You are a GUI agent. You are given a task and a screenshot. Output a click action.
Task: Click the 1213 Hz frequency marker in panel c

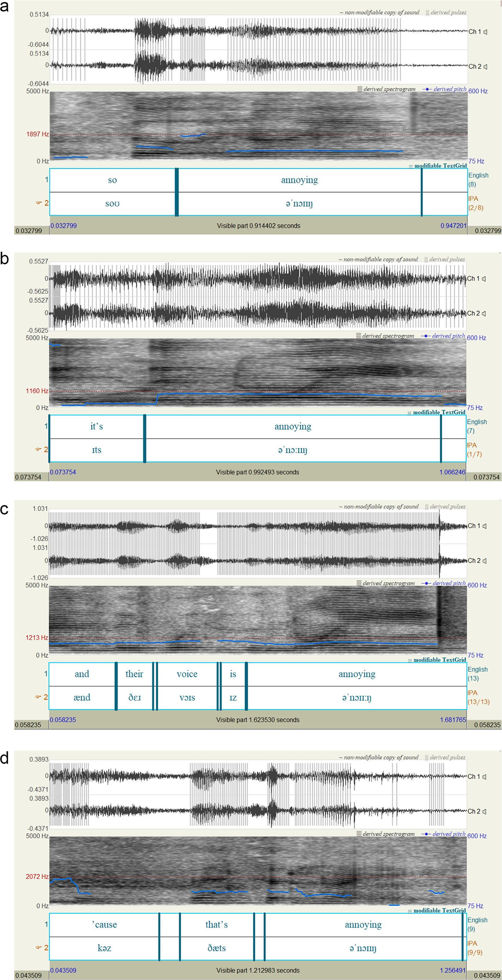[37, 638]
